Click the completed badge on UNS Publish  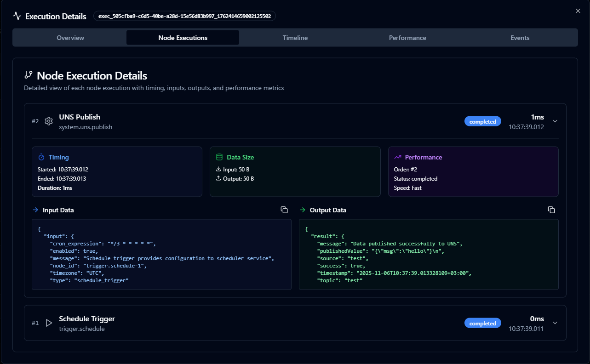(482, 122)
